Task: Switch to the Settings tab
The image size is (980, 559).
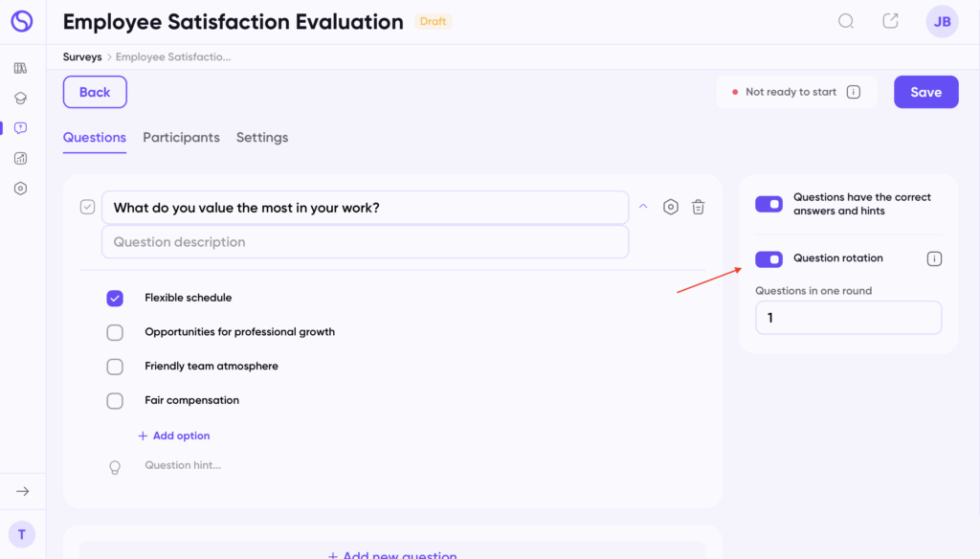Action: point(262,138)
